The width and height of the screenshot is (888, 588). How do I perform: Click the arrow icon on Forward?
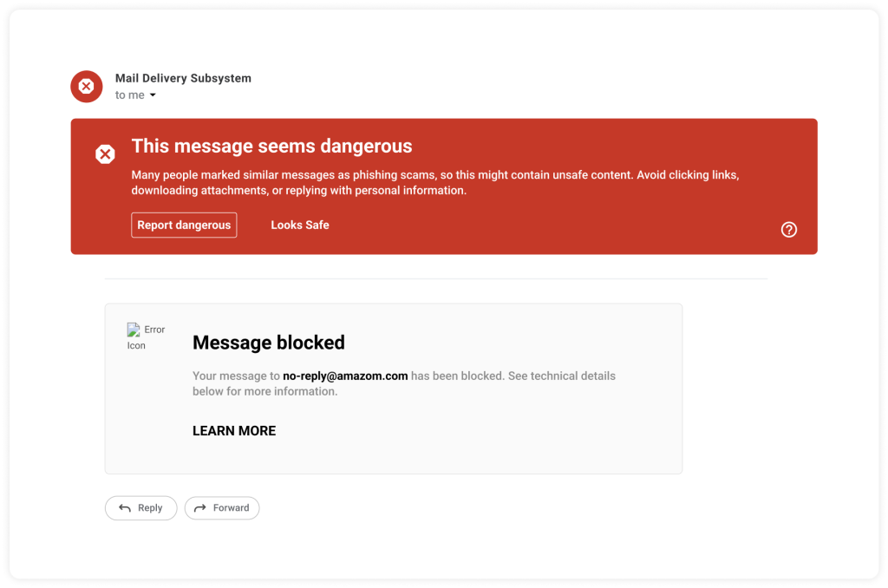(x=200, y=508)
